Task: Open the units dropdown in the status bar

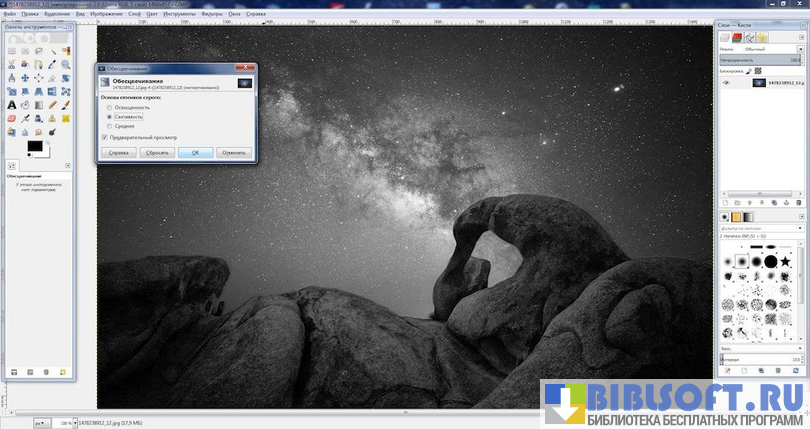Action: (x=41, y=423)
